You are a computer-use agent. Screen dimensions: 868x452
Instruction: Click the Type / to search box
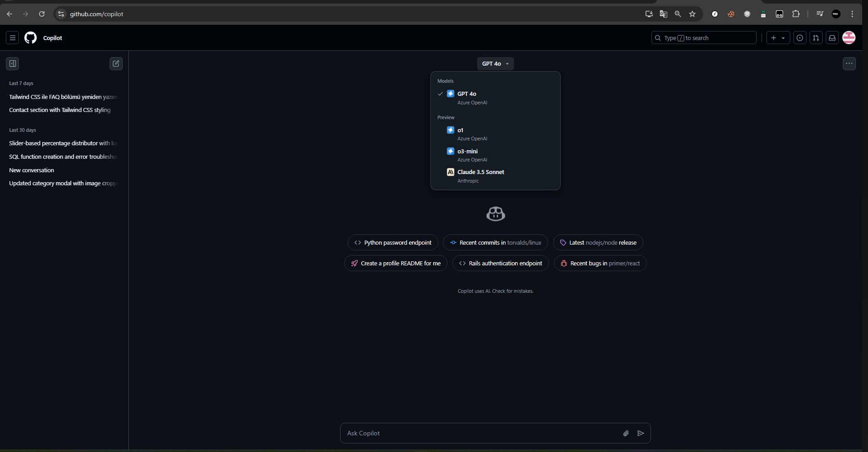704,38
